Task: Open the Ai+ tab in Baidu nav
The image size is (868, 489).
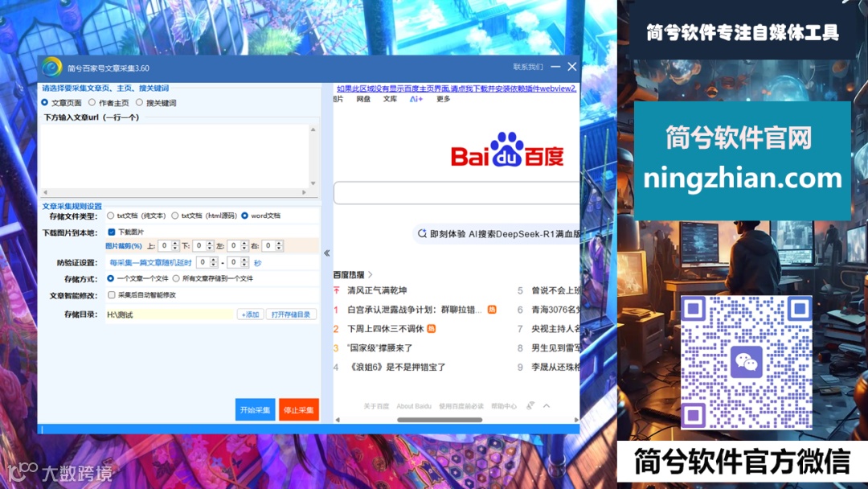Action: [416, 99]
